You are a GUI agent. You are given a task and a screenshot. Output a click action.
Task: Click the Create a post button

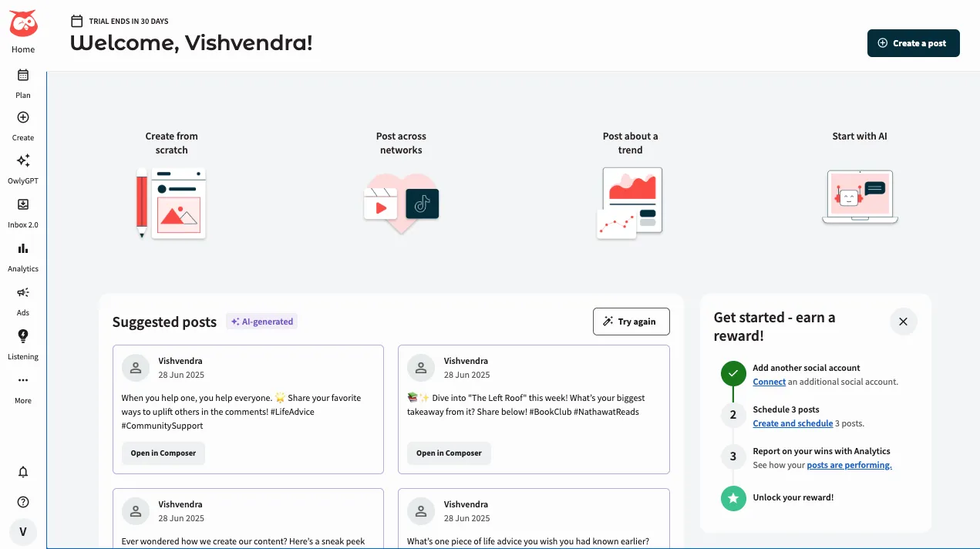pos(914,43)
